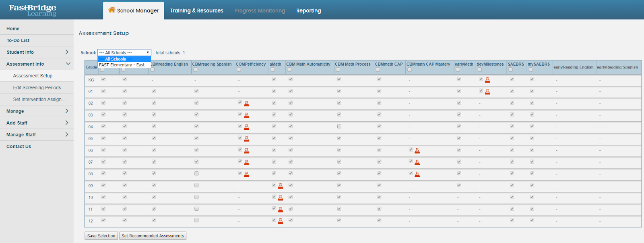Expand the Manage sidebar section chevron
Viewport: 644px width, 243px height.
click(67, 111)
